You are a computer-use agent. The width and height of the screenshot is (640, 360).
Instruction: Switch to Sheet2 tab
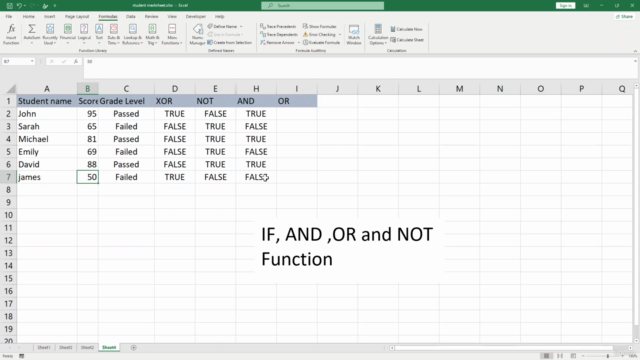point(87,348)
